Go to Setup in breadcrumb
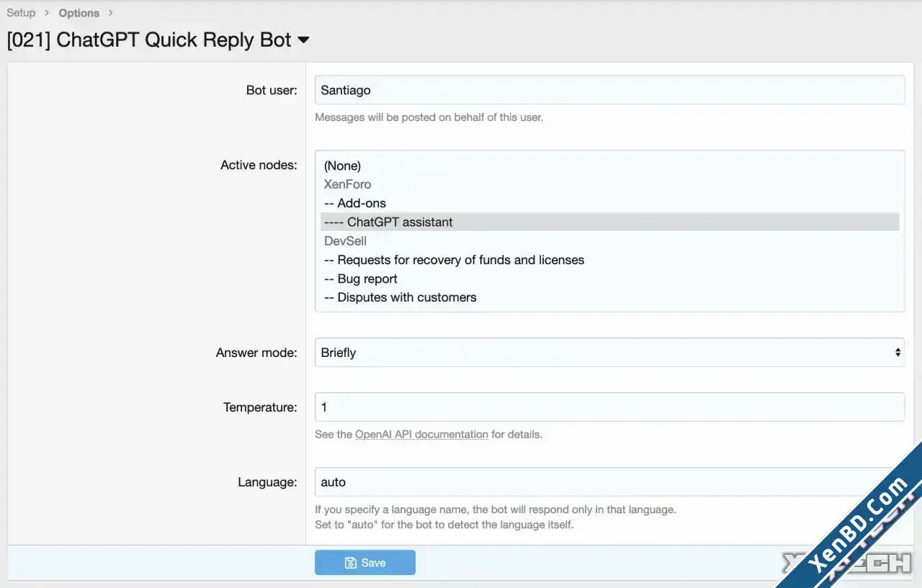Image resolution: width=922 pixels, height=588 pixels. [21, 13]
